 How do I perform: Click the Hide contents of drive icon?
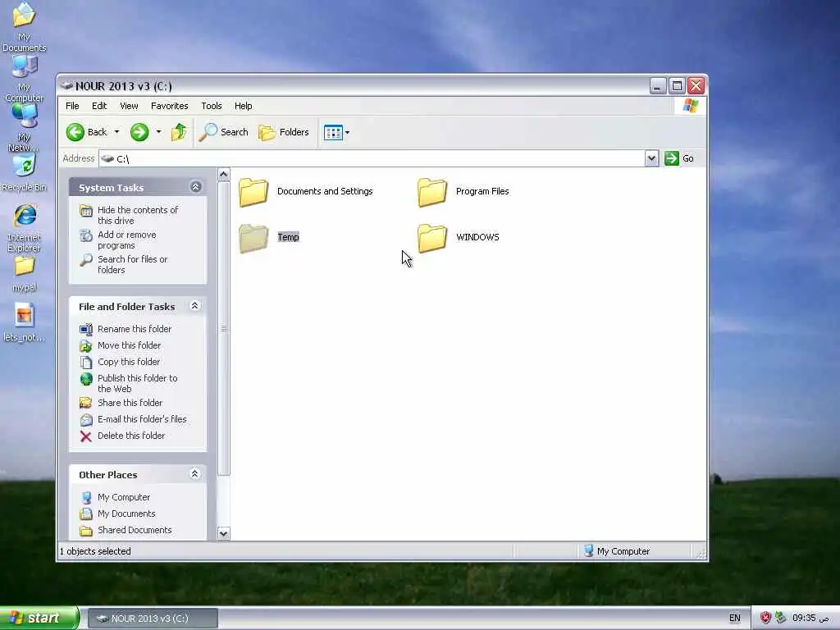point(85,211)
